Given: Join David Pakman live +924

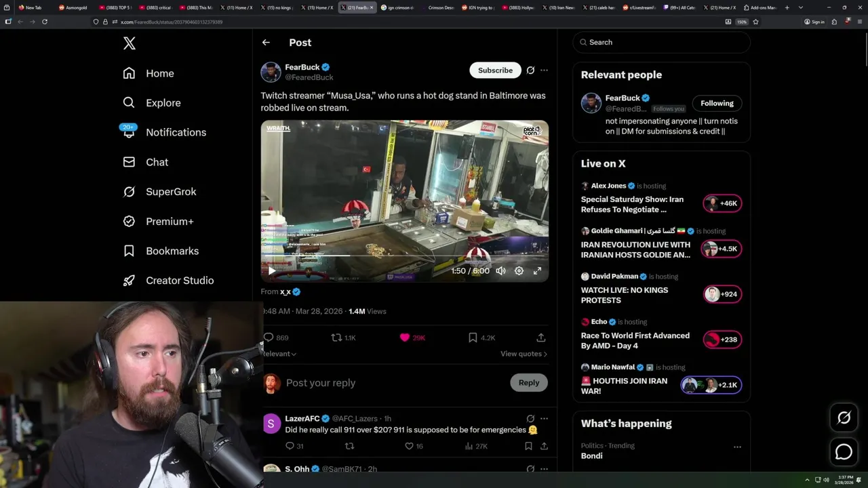Looking at the screenshot, I should pyautogui.click(x=722, y=294).
